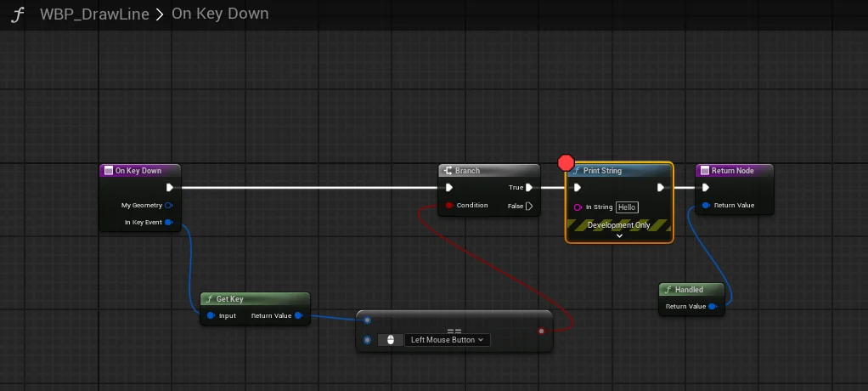Open the Left Mouse Button key dropdown
The height and width of the screenshot is (391, 868).
[447, 340]
